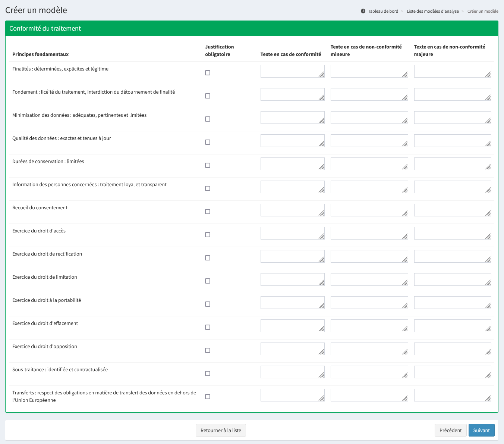Toggle justification checkbox for Durées de conservation

[x=208, y=165]
